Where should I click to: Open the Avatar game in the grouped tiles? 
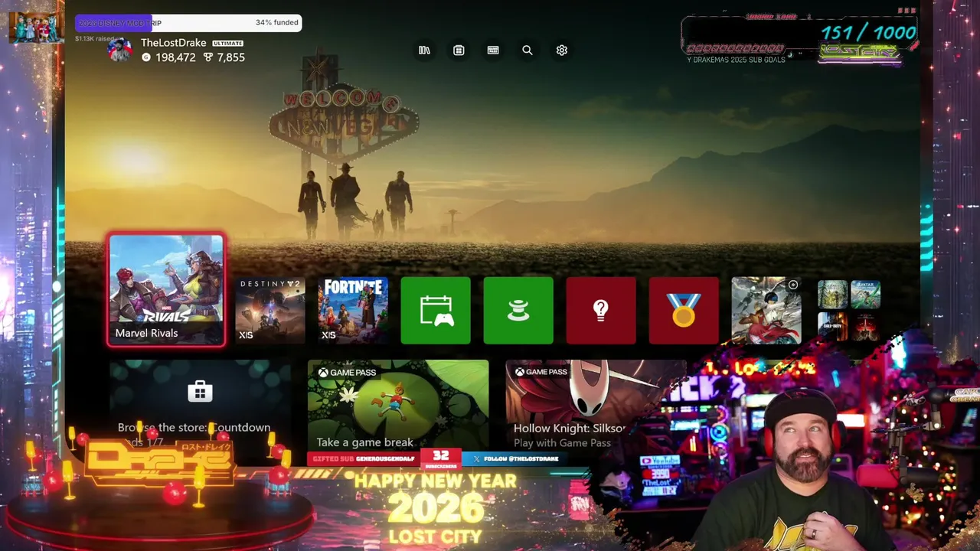pyautogui.click(x=865, y=295)
